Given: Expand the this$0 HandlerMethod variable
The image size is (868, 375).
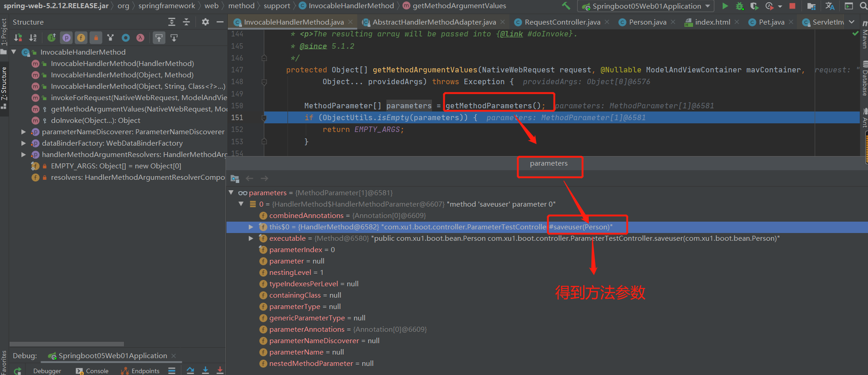Looking at the screenshot, I should tap(251, 227).
